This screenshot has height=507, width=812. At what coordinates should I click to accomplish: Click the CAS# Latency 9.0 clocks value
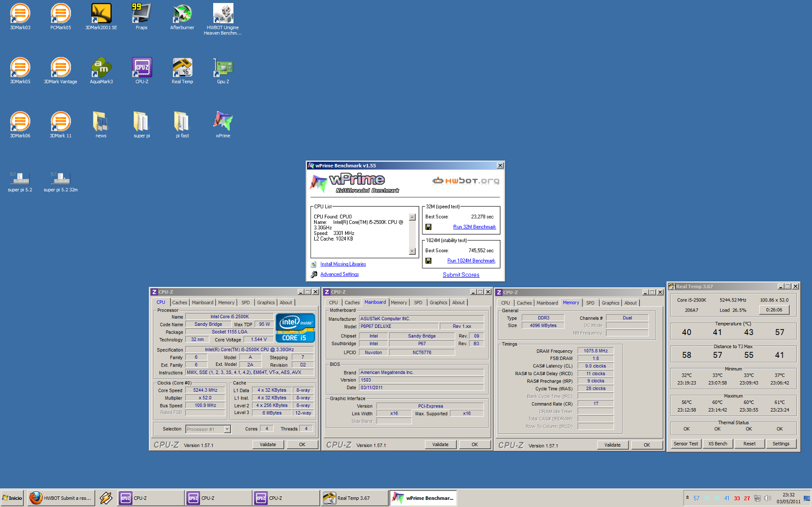click(596, 366)
